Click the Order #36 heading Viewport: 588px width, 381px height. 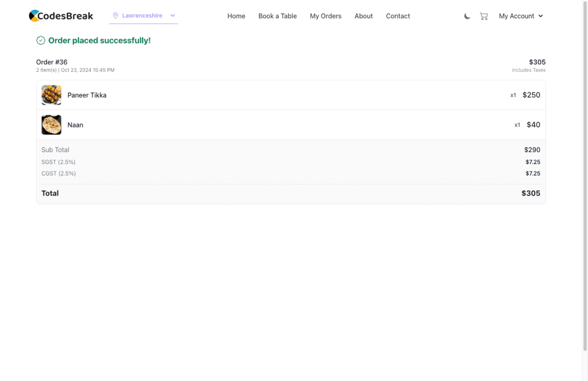pyautogui.click(x=52, y=62)
